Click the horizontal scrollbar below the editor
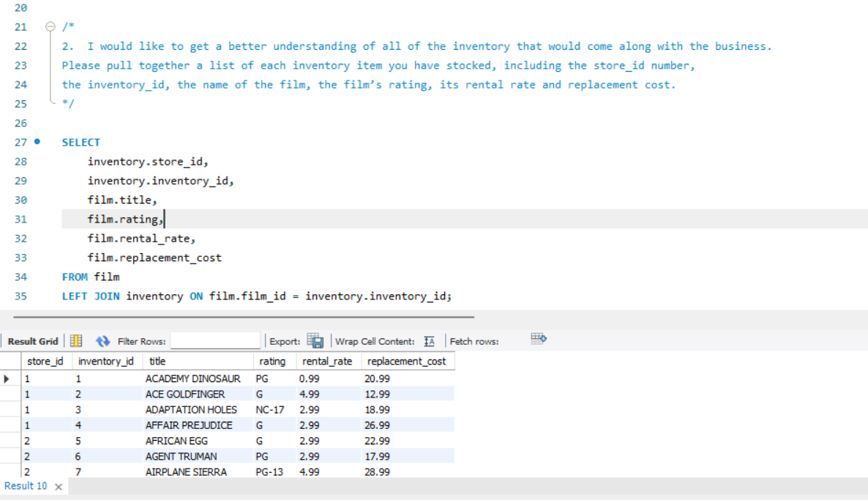The height and width of the screenshot is (500, 868). tap(242, 316)
